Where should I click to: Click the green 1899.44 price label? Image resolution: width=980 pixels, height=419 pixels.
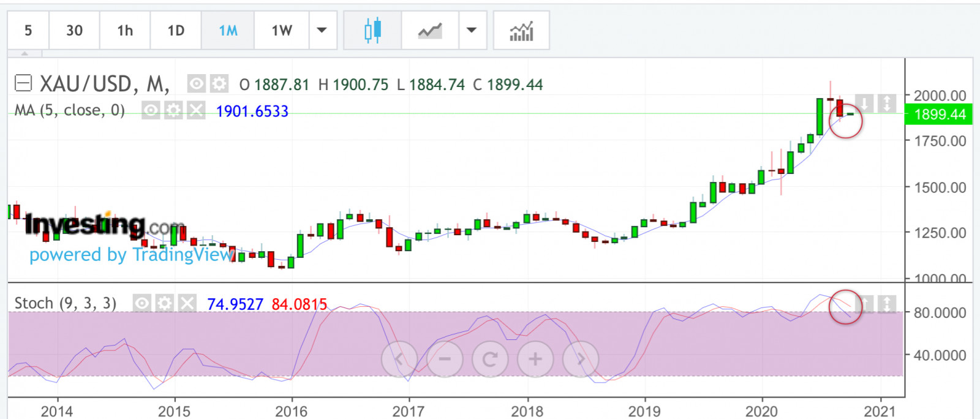939,115
